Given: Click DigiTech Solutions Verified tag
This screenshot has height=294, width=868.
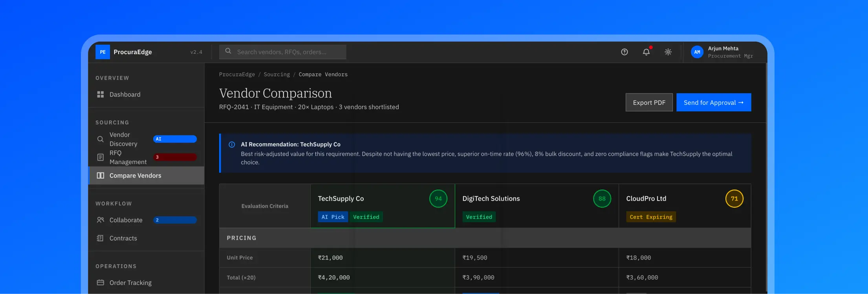Looking at the screenshot, I should click(x=479, y=217).
